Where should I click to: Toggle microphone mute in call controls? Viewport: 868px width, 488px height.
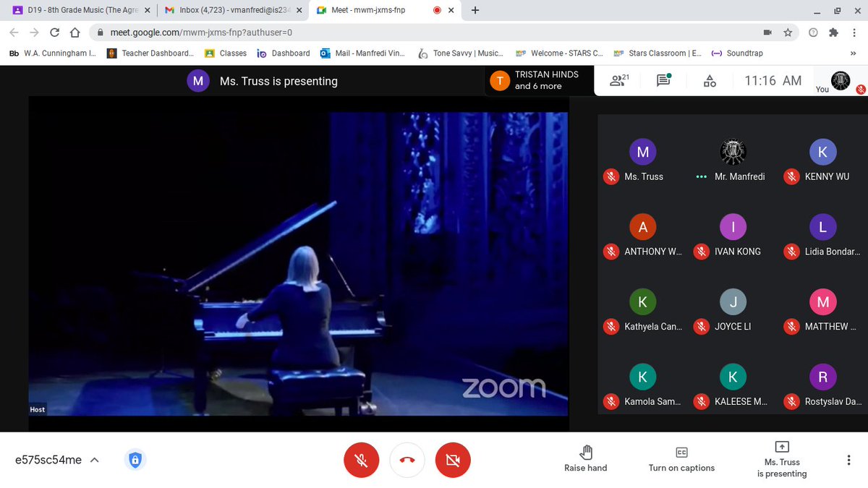pos(361,461)
